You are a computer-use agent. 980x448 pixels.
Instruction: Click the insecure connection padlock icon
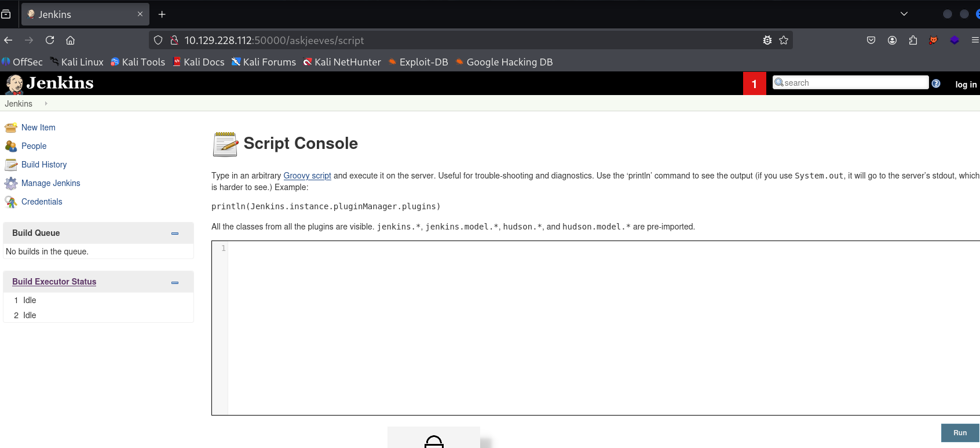[174, 40]
